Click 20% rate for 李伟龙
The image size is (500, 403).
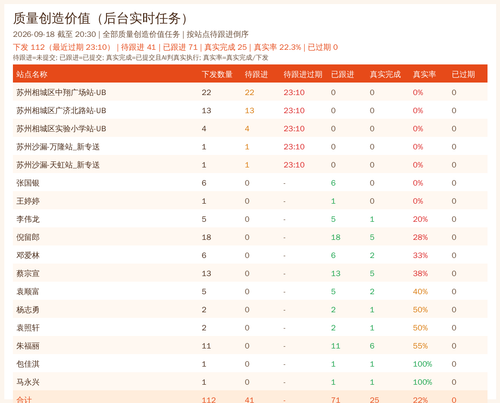click(420, 219)
